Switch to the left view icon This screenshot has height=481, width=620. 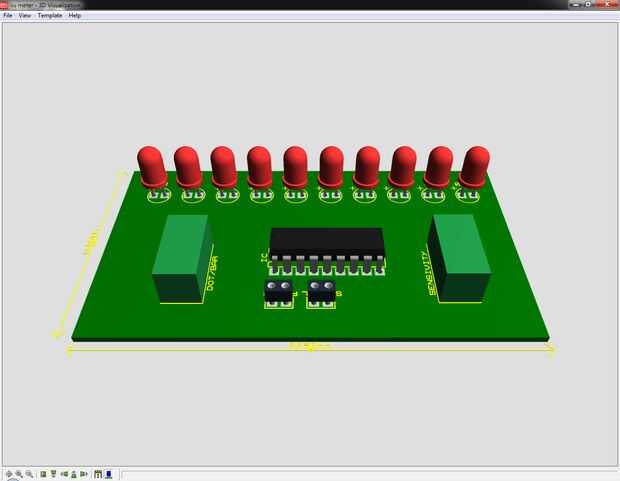point(64,474)
